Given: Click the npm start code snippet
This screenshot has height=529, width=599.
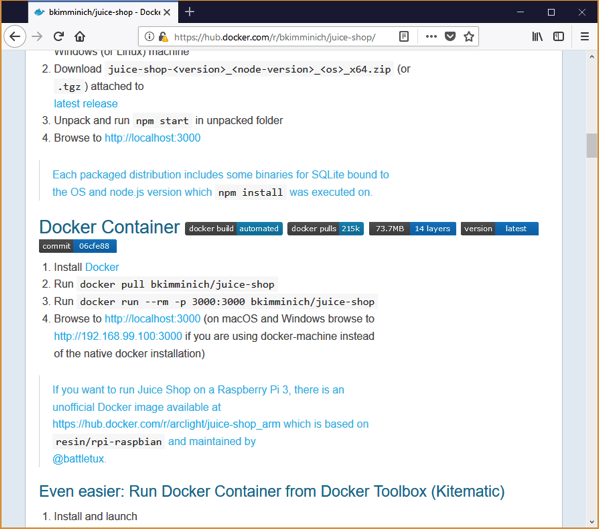Looking at the screenshot, I should (x=162, y=121).
